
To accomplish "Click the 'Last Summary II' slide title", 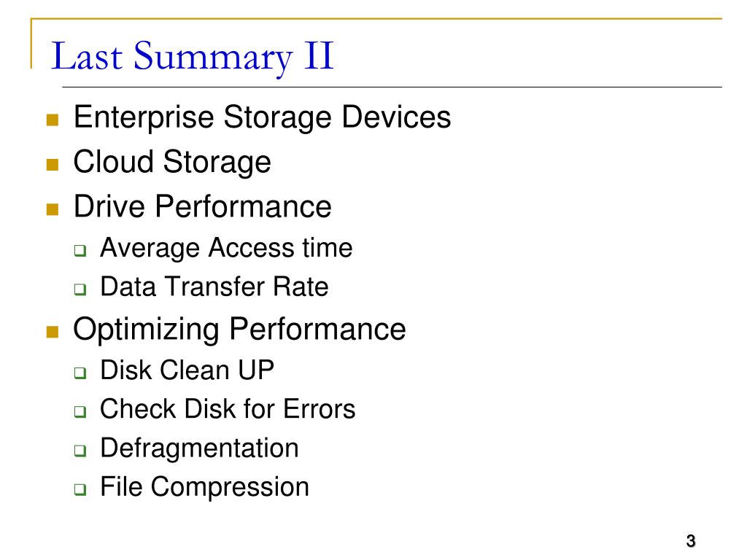I will pyautogui.click(x=192, y=57).
